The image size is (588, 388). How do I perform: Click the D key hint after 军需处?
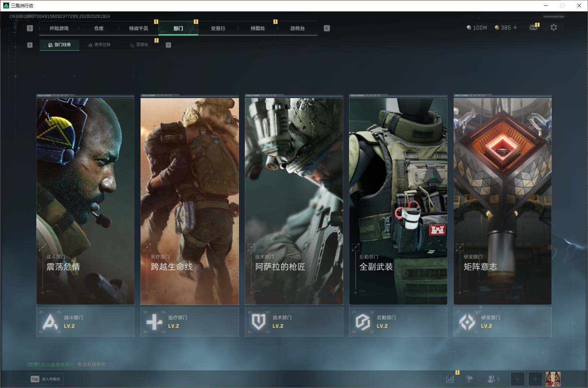point(168,45)
